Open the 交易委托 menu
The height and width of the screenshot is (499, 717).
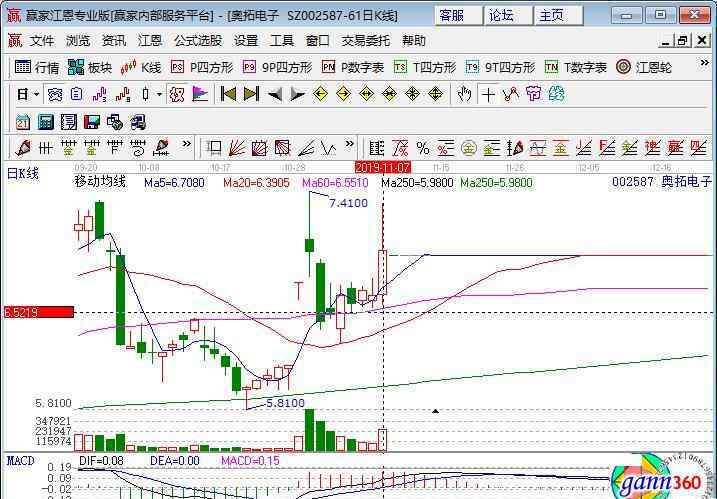pos(366,41)
